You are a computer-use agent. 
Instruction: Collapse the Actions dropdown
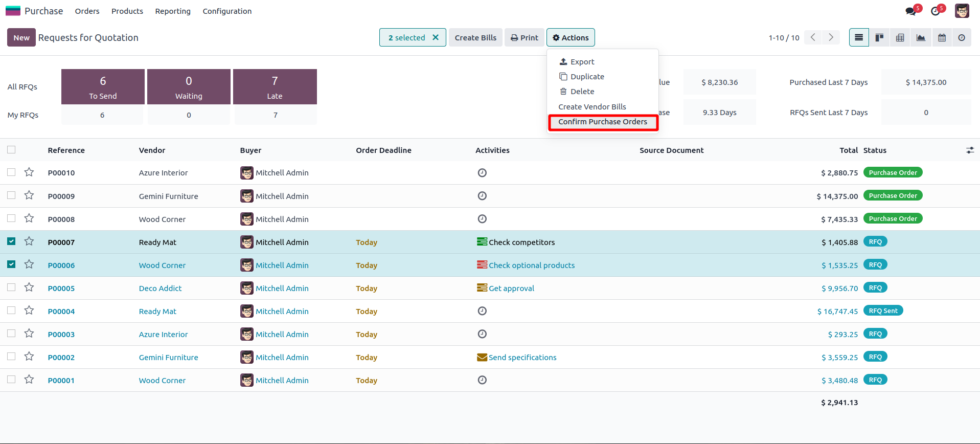(x=571, y=37)
